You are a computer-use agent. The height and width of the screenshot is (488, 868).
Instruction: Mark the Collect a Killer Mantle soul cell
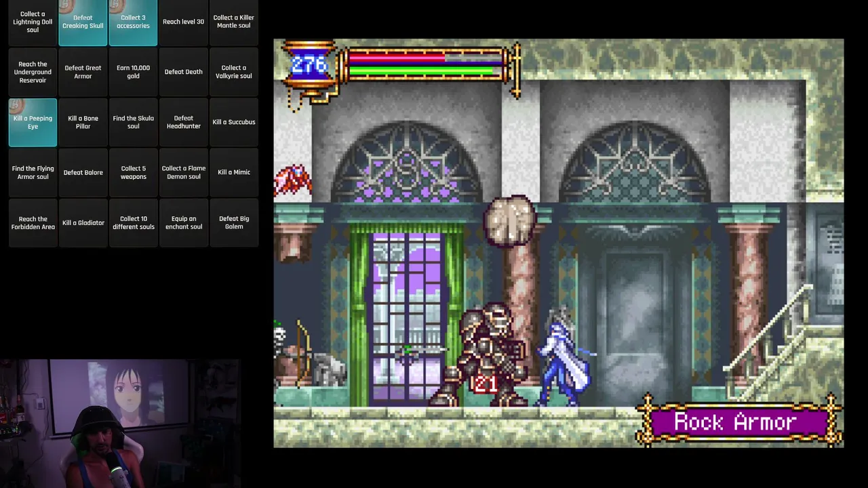pyautogui.click(x=233, y=22)
